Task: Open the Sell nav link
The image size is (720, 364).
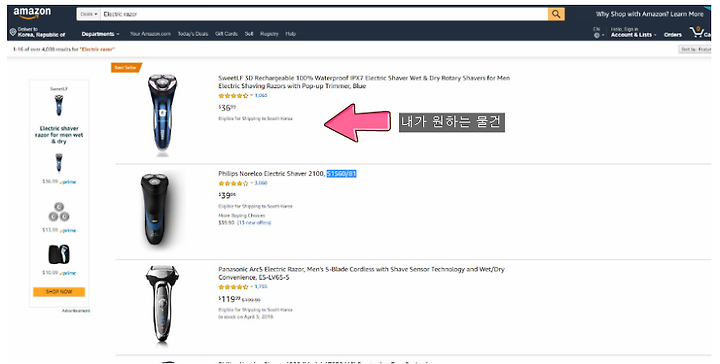Action: pos(249,34)
